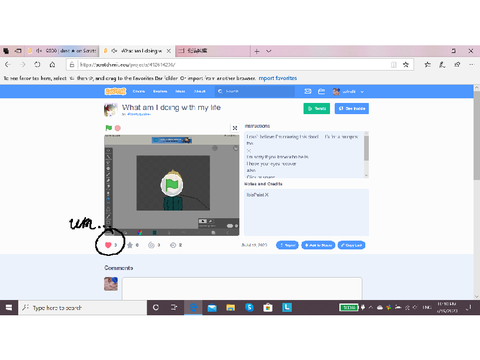The width and height of the screenshot is (480, 360).
Task: Click the Scratch logo in the navigation bar
Action: [x=115, y=91]
